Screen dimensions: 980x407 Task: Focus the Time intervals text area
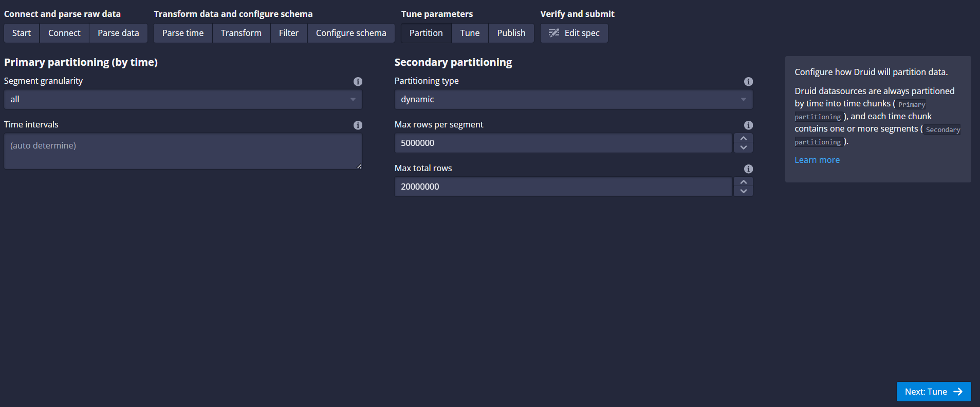pos(183,151)
